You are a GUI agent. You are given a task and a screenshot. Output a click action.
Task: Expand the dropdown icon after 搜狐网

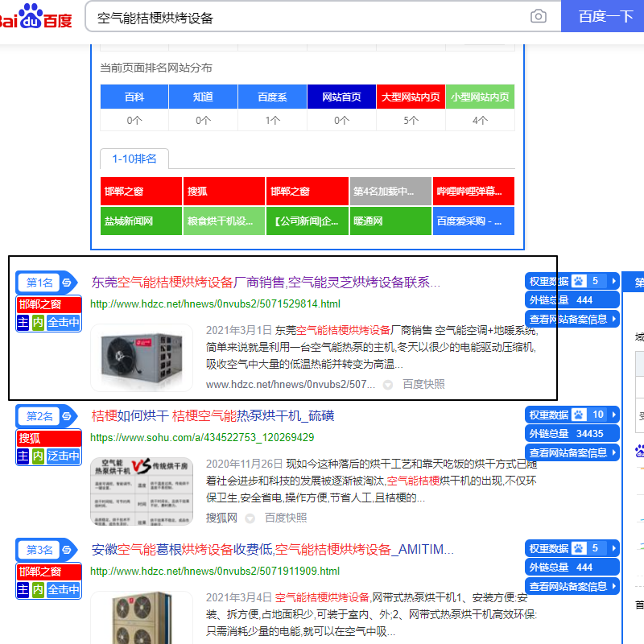tap(250, 518)
